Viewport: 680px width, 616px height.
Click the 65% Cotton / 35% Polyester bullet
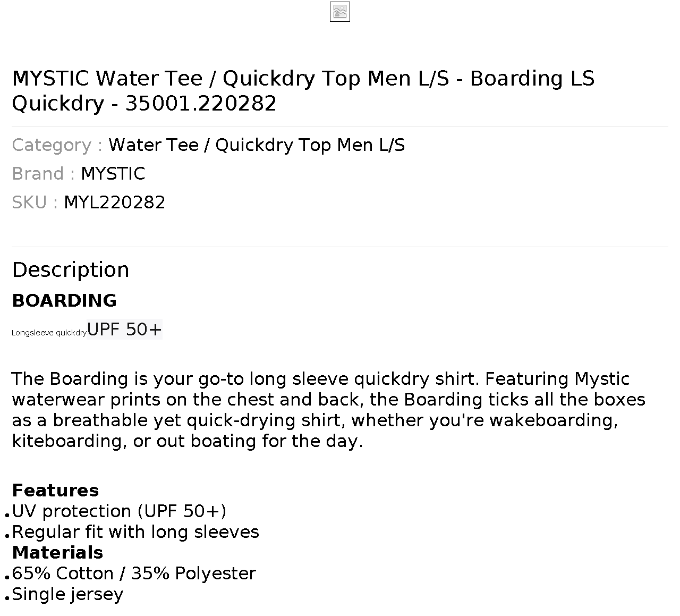[134, 573]
